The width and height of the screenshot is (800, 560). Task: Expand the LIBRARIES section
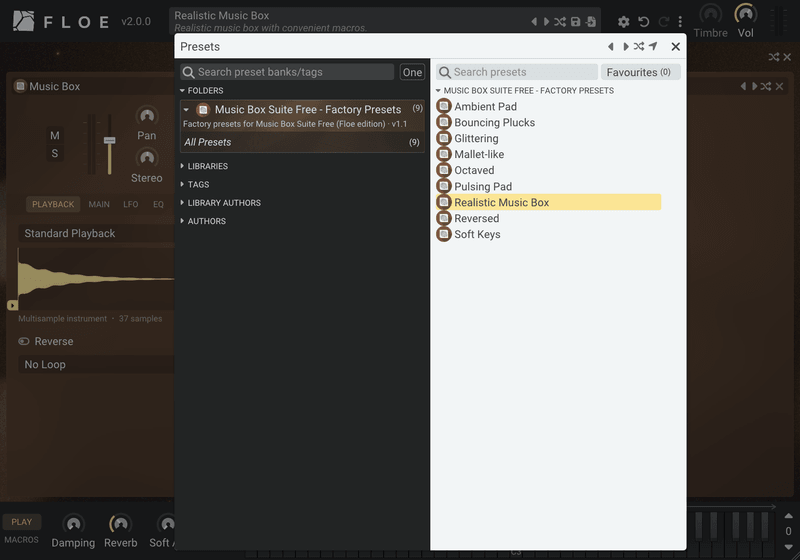[204, 166]
